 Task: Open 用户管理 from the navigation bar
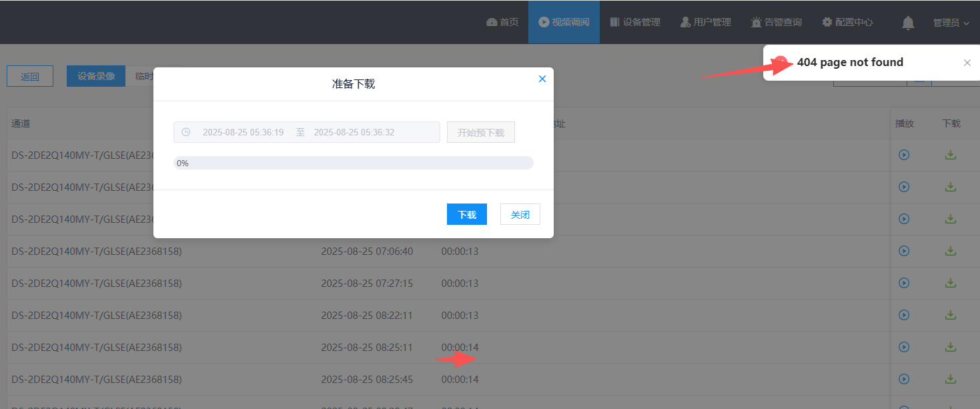pyautogui.click(x=706, y=22)
